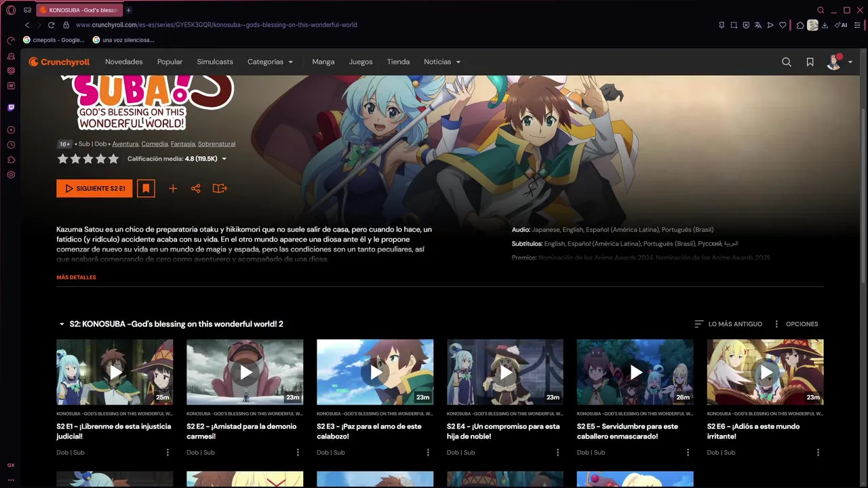Open Twitch in the Opera sidebar
Image resolution: width=868 pixels, height=488 pixels.
pos(11,107)
